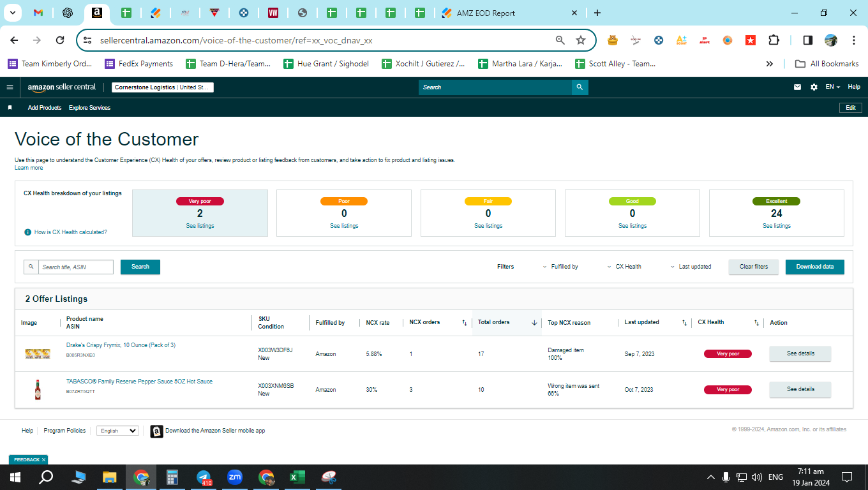Launch Calculator from the taskbar
The width and height of the screenshot is (868, 490).
pos(172,477)
